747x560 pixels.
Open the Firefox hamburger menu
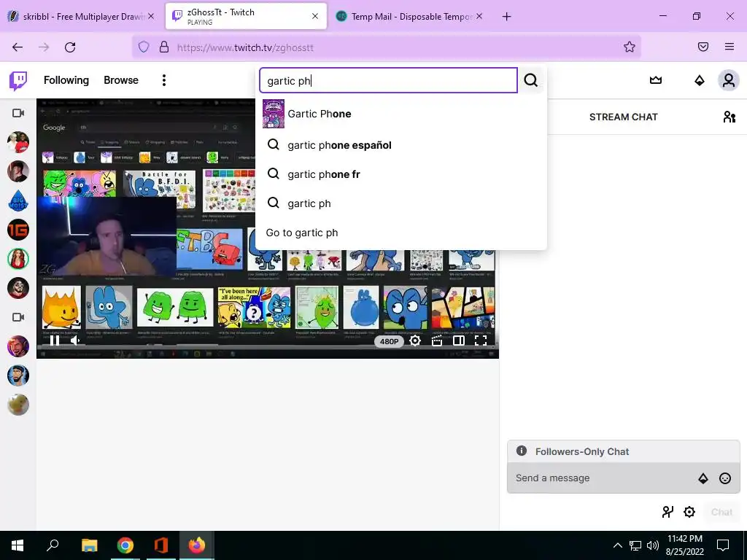(729, 47)
